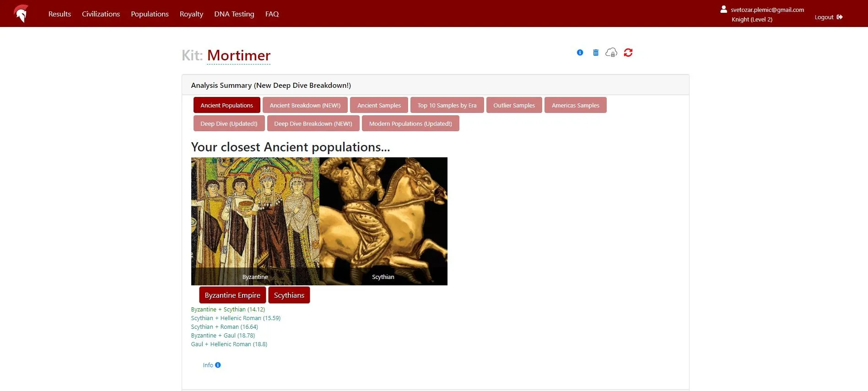Open the Royalty page
868x391 pixels.
[191, 14]
